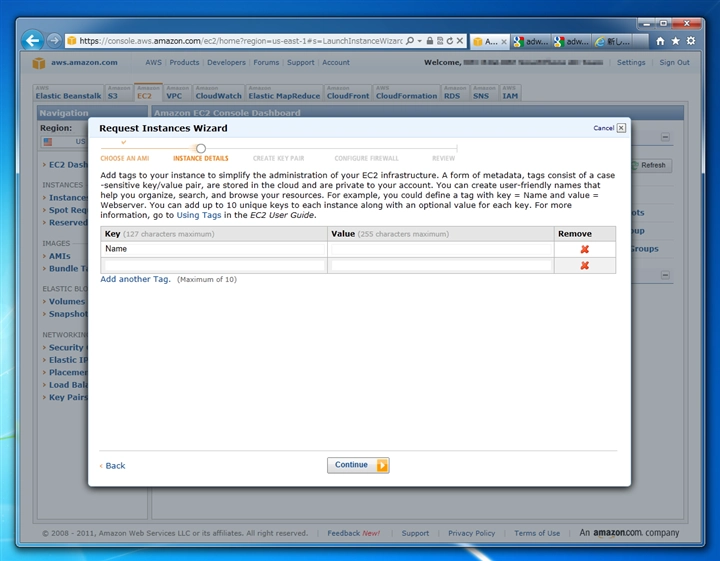Click the AWS orange cube logo
This screenshot has width=720, height=561.
39,63
